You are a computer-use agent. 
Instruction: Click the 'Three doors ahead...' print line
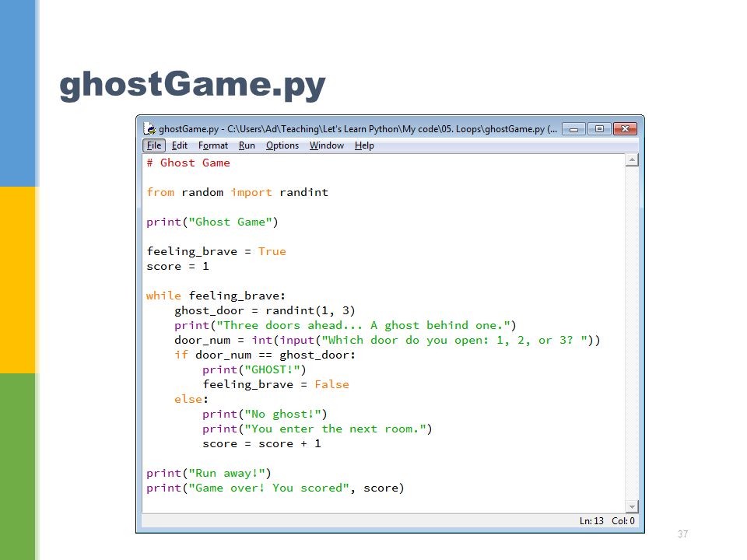click(345, 325)
